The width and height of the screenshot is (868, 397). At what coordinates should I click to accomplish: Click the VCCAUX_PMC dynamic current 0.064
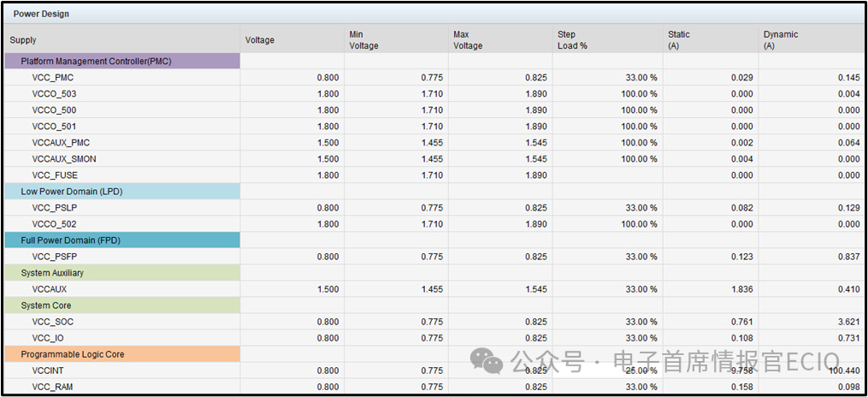coord(848,143)
